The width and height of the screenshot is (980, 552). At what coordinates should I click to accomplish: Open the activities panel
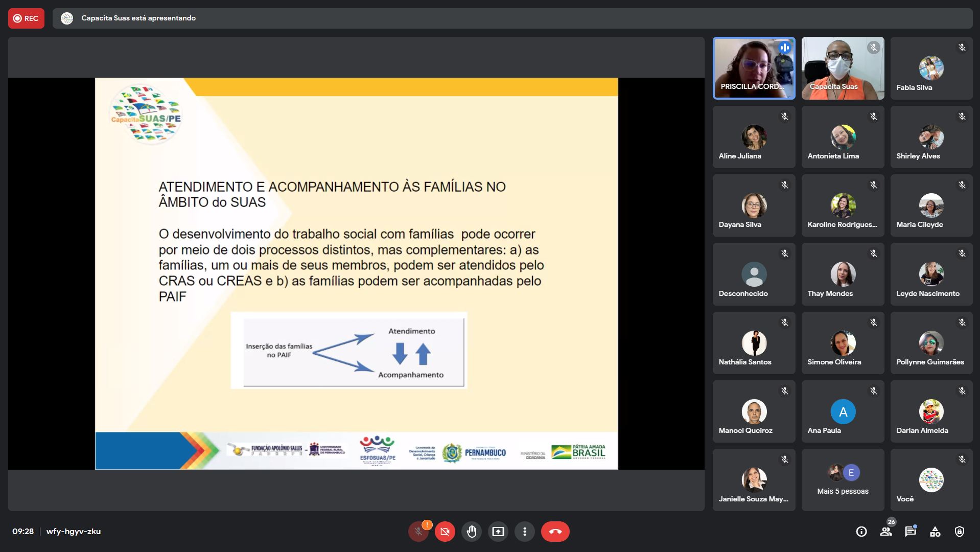pyautogui.click(x=935, y=532)
